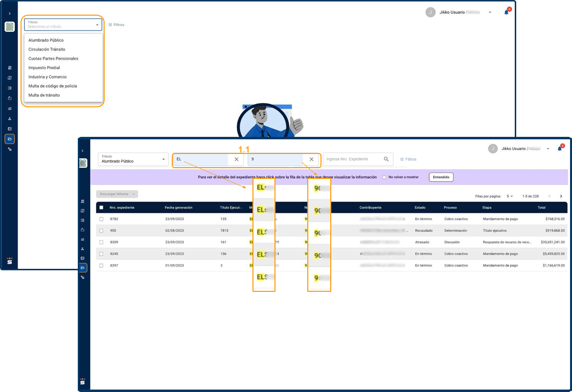The width and height of the screenshot is (572, 392).
Task: Choose 'Industria y Comercio' option
Action: coord(47,77)
